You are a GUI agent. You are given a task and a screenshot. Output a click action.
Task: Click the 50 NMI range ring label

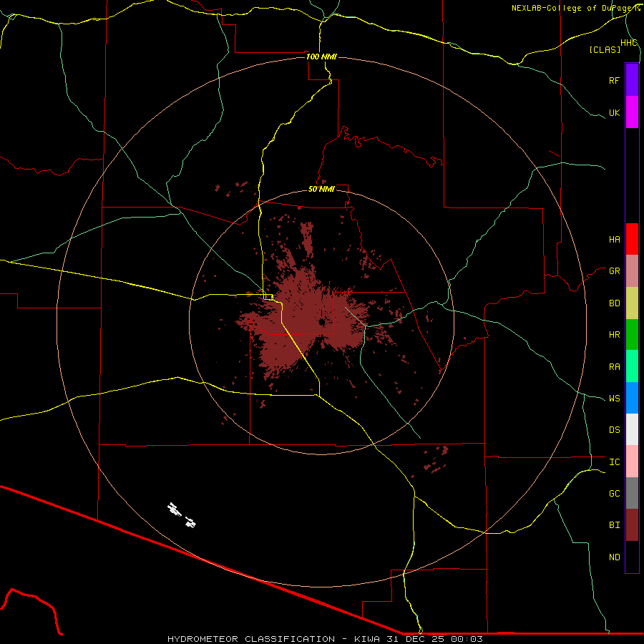(x=321, y=189)
